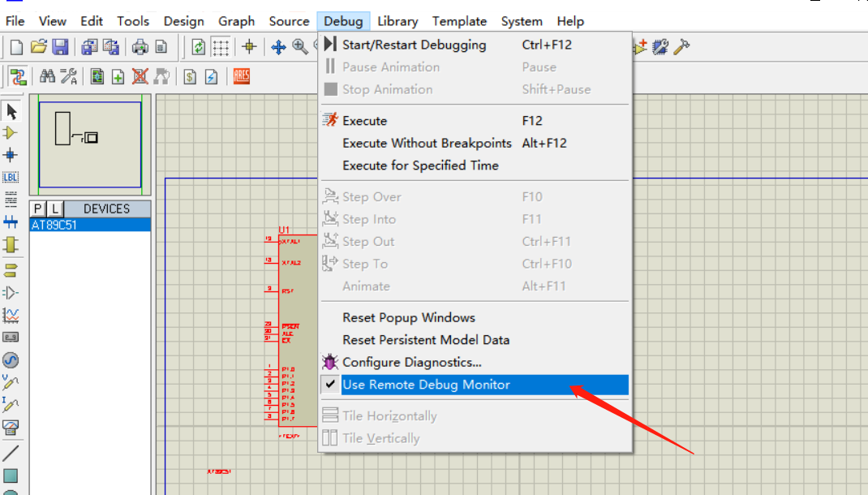Image resolution: width=868 pixels, height=495 pixels.
Task: Click the U1 chip on schematic
Action: [x=298, y=330]
